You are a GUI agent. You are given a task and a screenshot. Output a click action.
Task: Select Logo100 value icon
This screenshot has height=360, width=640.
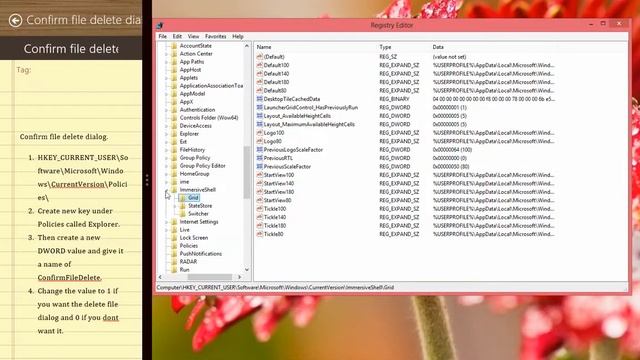click(260, 133)
